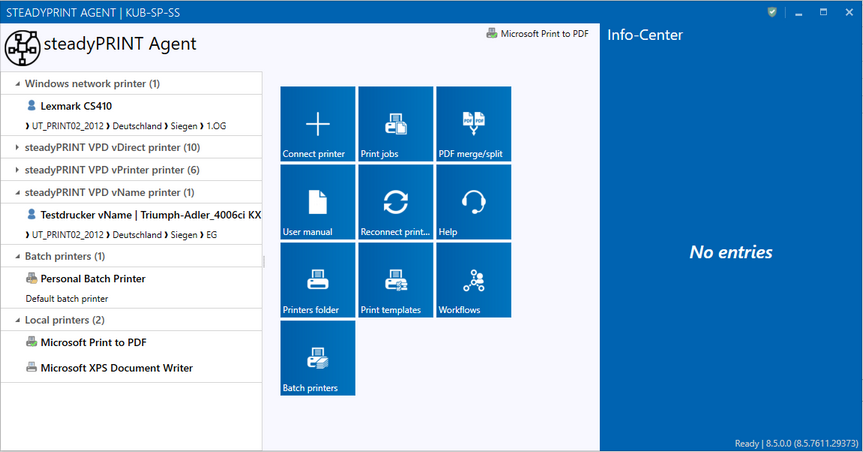Open the Printers folder tile
The image size is (863, 452).
point(318,280)
